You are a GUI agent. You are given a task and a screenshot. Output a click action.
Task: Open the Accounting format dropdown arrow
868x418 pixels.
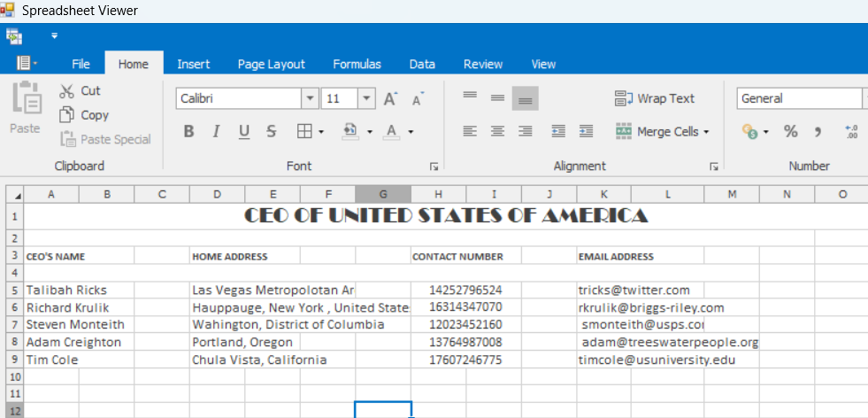tap(766, 132)
